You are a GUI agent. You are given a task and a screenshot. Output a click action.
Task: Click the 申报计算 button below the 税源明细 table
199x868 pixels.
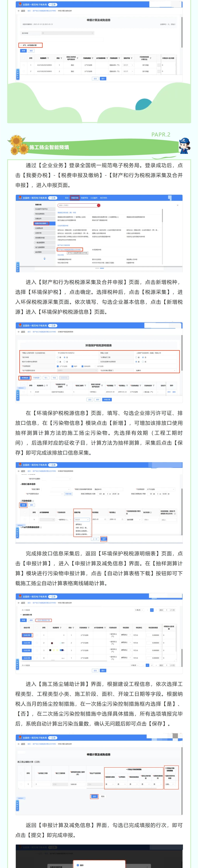click(107, 399)
